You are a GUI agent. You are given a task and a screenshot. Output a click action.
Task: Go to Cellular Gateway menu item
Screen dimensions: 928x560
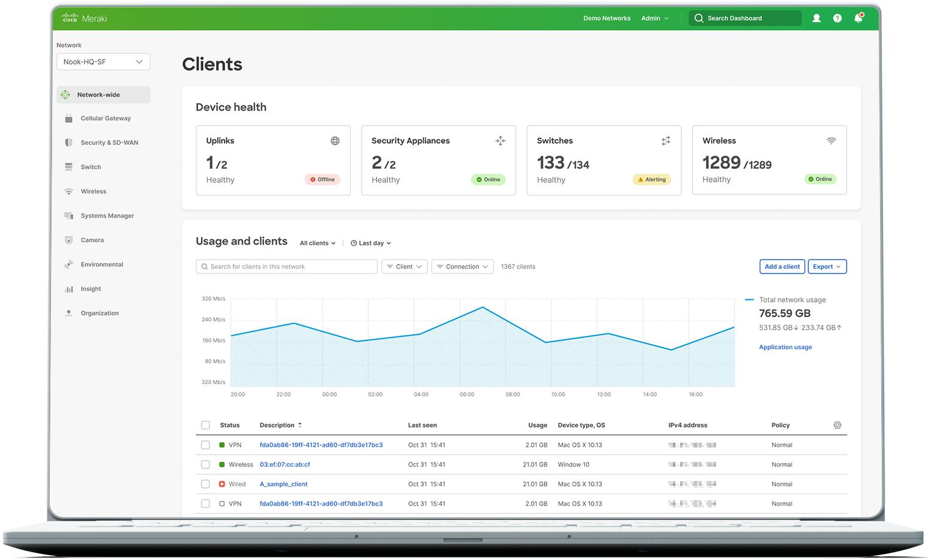coord(106,118)
